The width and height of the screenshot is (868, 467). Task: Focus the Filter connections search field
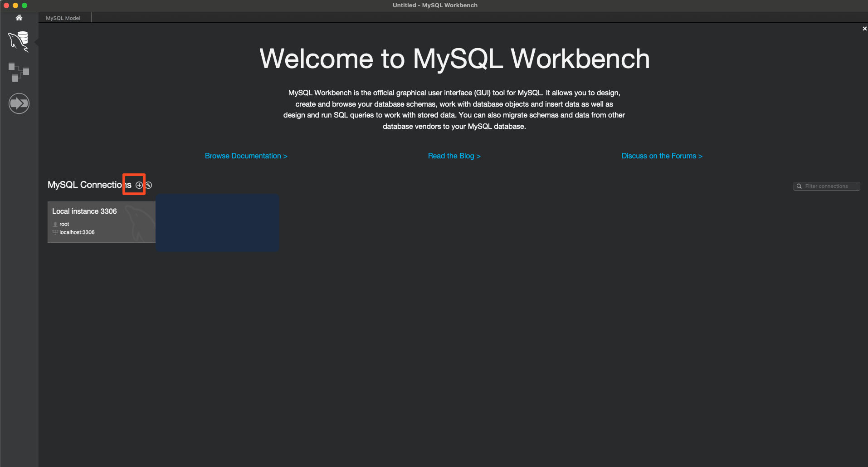(x=826, y=186)
